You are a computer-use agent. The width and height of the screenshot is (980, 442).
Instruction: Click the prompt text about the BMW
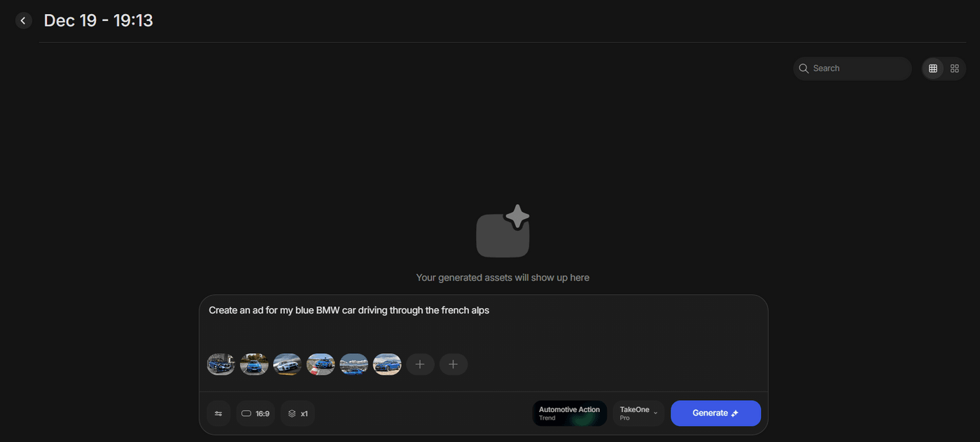click(349, 311)
